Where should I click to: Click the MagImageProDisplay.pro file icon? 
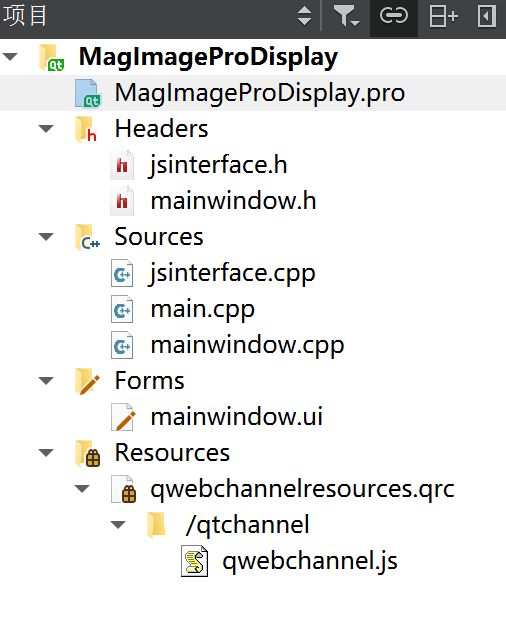88,94
